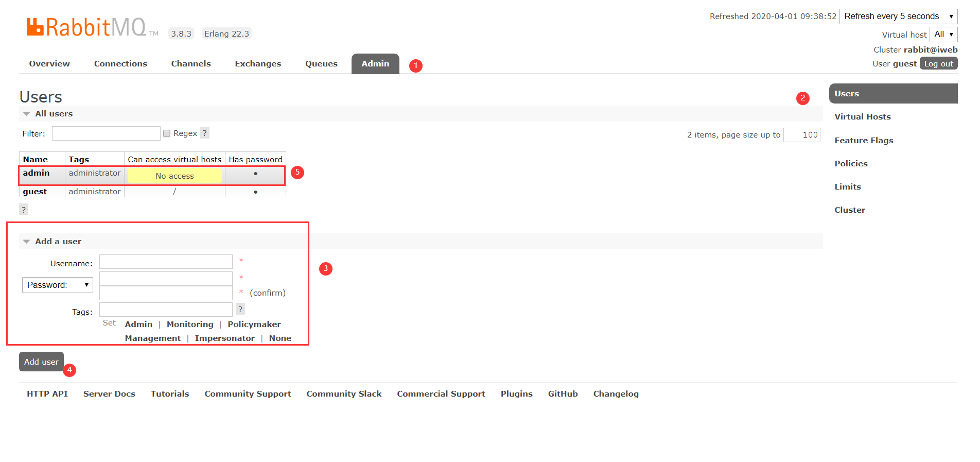980x462 pixels.
Task: Open Limits in the side menu
Action: pyautogui.click(x=848, y=187)
